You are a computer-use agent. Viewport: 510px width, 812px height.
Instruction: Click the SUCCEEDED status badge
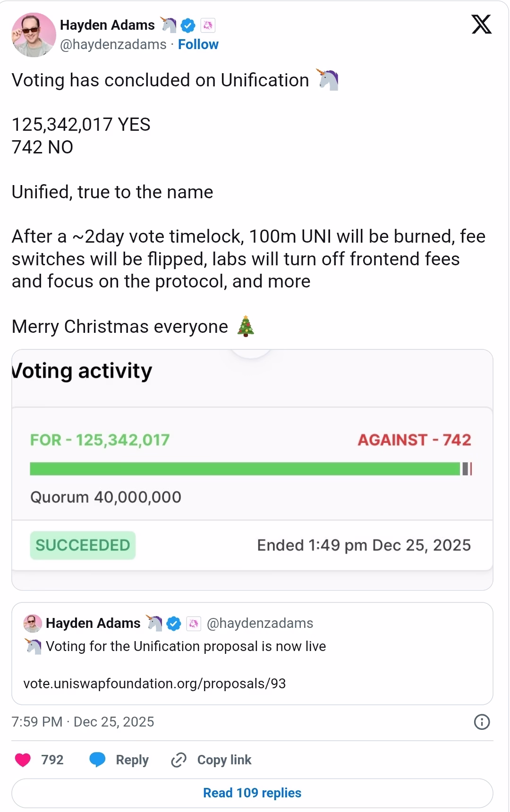coord(83,545)
